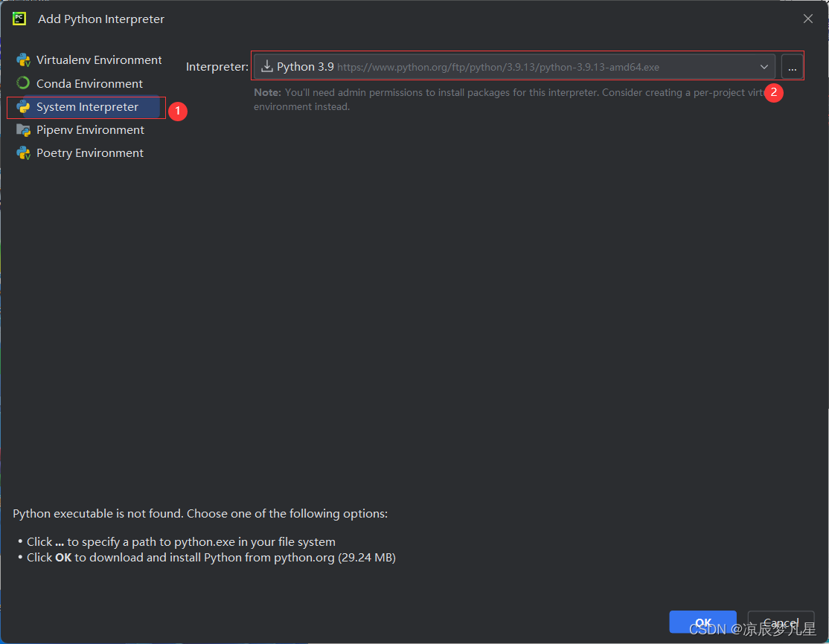The image size is (829, 644).
Task: Click the 'download and install Python' bullet
Action: coord(211,558)
